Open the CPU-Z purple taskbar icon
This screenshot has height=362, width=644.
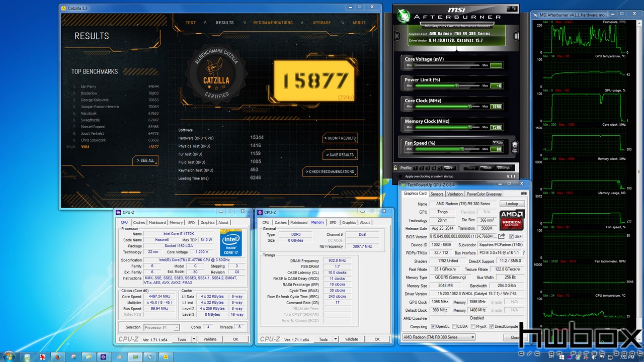(103, 356)
